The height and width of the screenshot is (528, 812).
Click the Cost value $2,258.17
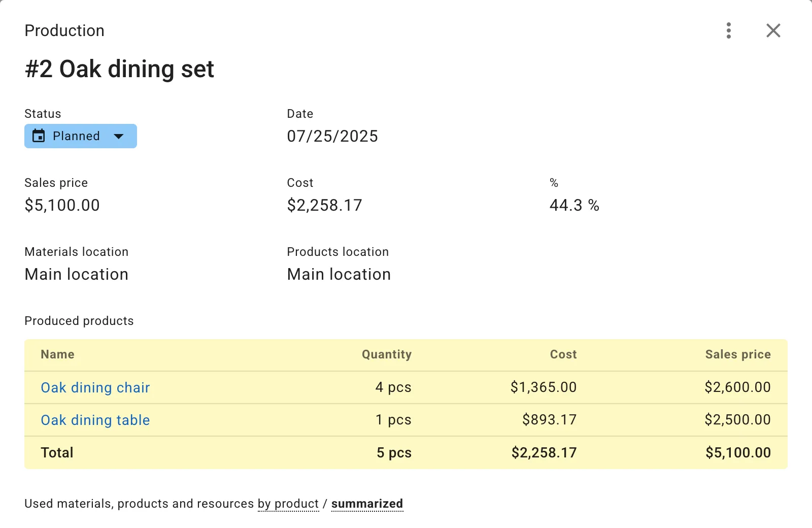(324, 205)
